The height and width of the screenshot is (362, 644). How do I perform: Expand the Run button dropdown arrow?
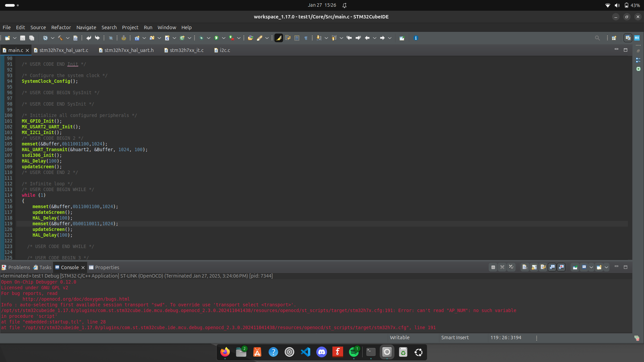(x=224, y=38)
